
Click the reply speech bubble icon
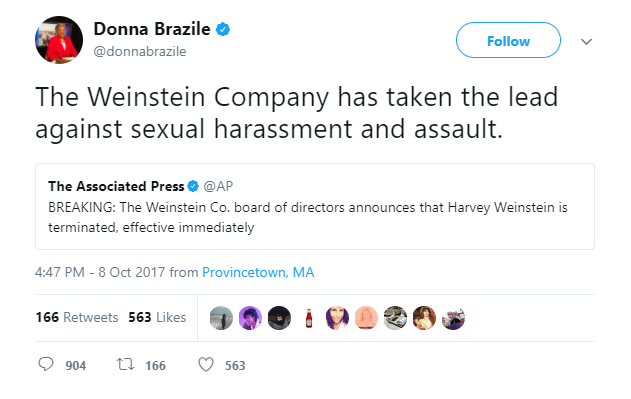point(45,364)
